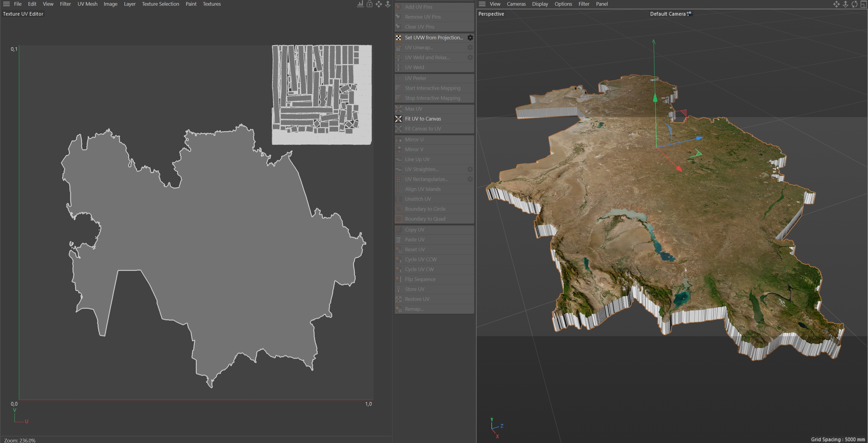Open the UV editor hamburger menu
The height and width of the screenshot is (443, 868).
click(6, 4)
